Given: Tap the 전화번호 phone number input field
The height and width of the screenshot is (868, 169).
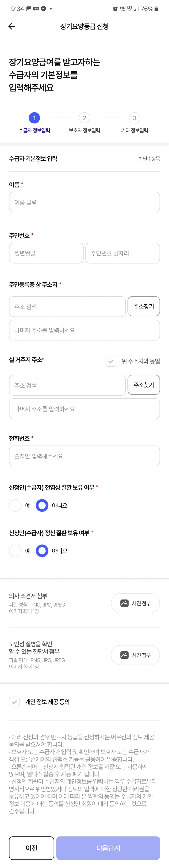Looking at the screenshot, I should [84, 455].
